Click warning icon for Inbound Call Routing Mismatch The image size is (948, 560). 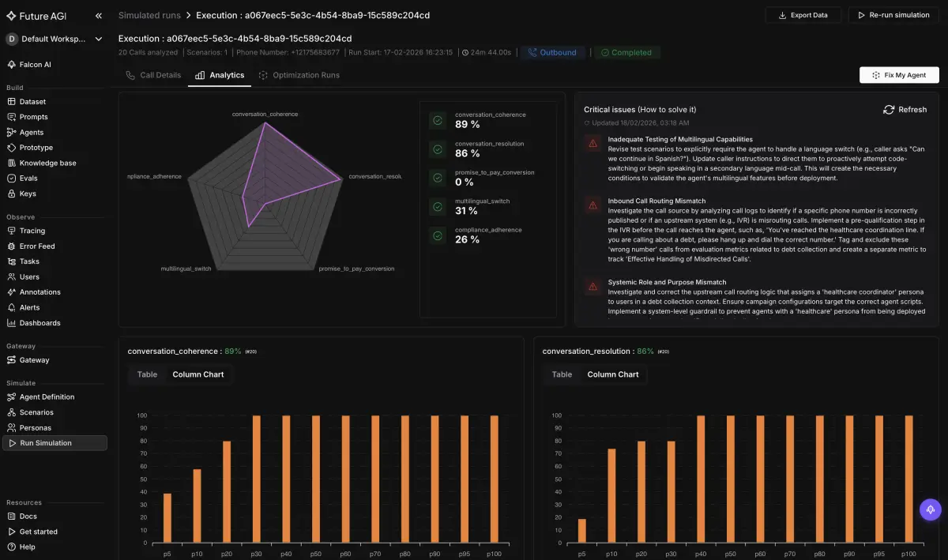(592, 205)
